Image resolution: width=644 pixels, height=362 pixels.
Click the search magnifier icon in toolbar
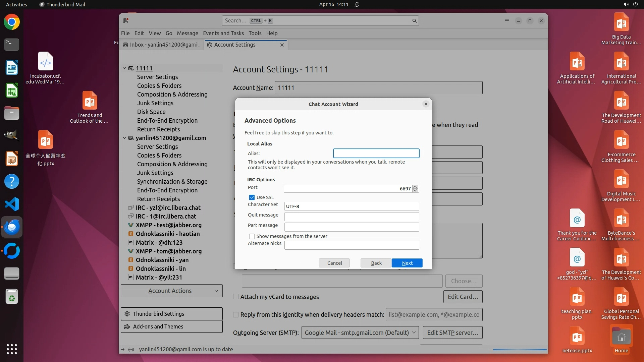pyautogui.click(x=414, y=21)
